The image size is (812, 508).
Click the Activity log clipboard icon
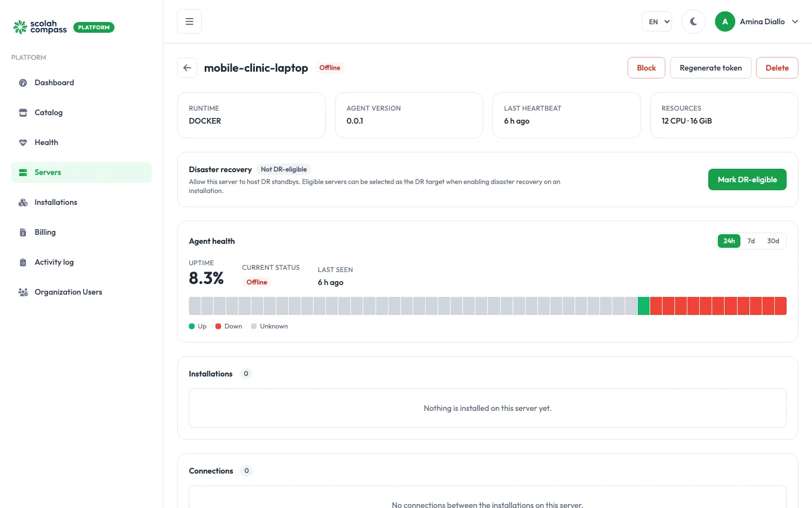pyautogui.click(x=23, y=262)
